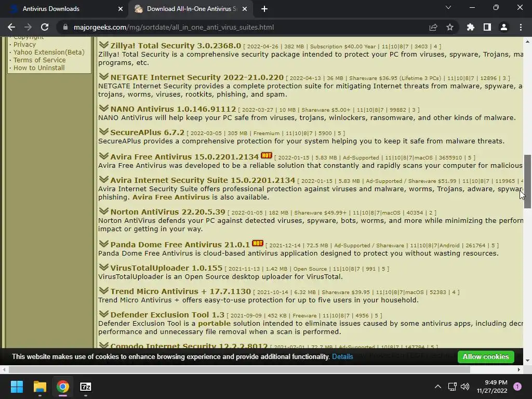Viewport: 532px width, 399px height.
Task: Open SecureAPlus 6.7.2 title link
Action: [x=147, y=132]
